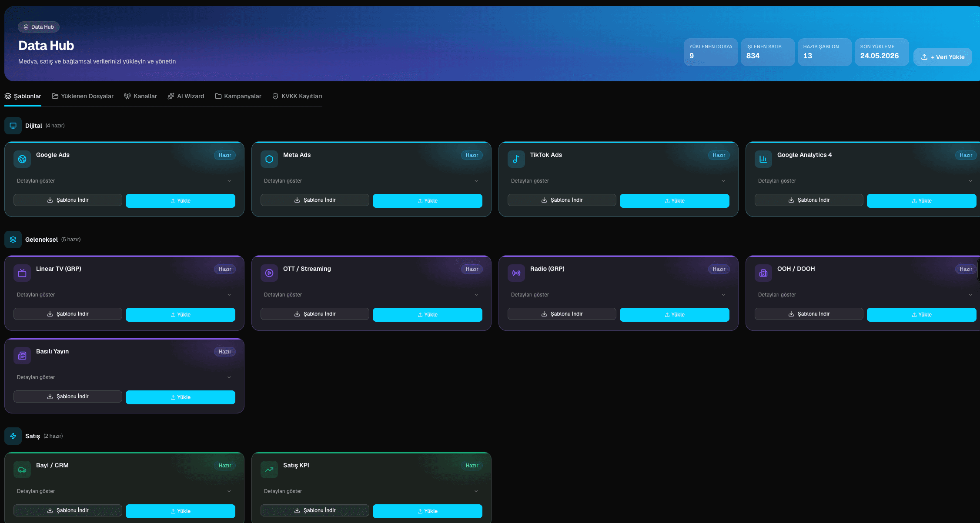This screenshot has width=980, height=523.
Task: Open the Kanallar tab
Action: (x=140, y=96)
